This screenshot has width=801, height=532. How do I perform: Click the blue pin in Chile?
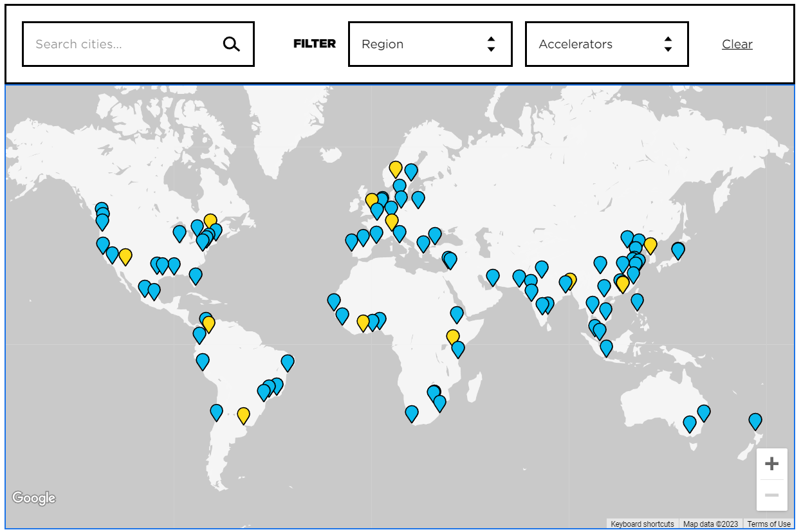217,411
